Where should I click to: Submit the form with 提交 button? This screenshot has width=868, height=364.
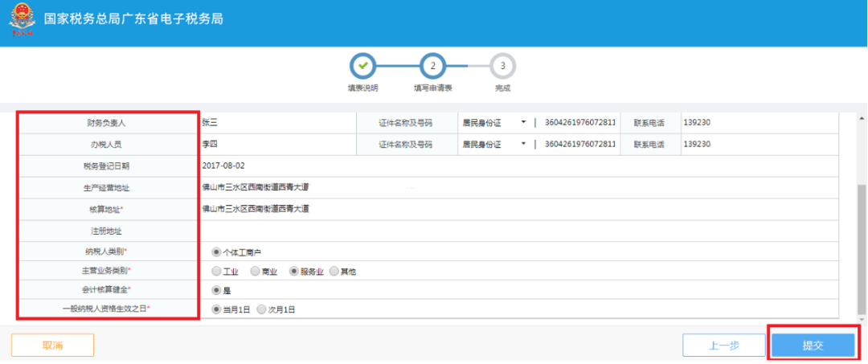813,346
